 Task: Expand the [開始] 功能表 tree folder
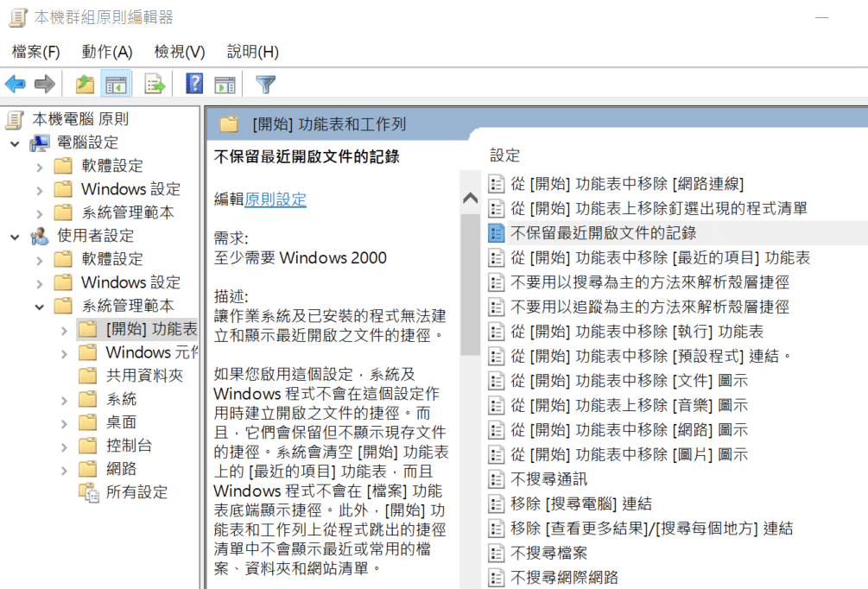click(x=64, y=331)
